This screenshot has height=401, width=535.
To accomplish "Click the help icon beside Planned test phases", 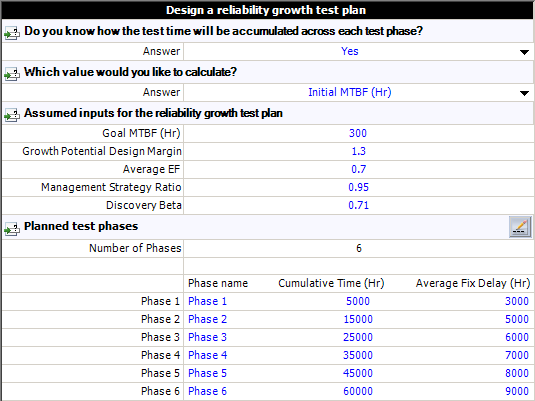I will click(x=12, y=229).
